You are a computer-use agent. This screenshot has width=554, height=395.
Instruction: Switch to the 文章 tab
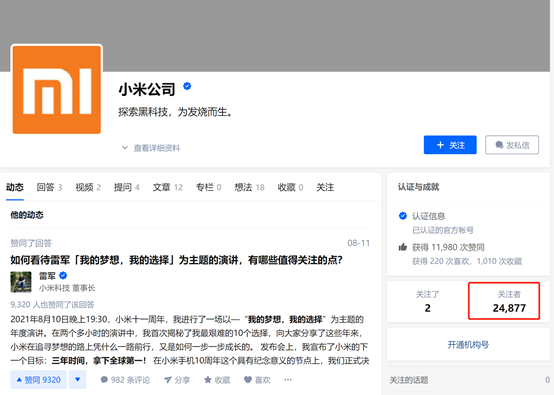coord(167,187)
